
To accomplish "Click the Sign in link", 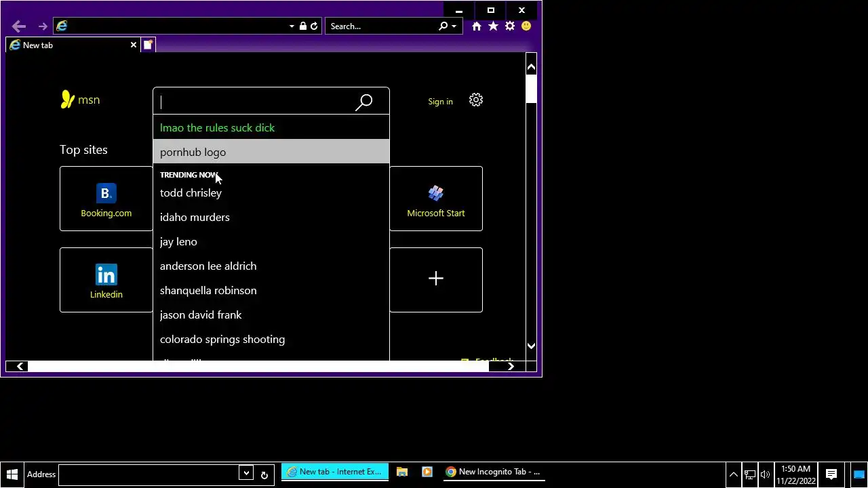I will [440, 102].
